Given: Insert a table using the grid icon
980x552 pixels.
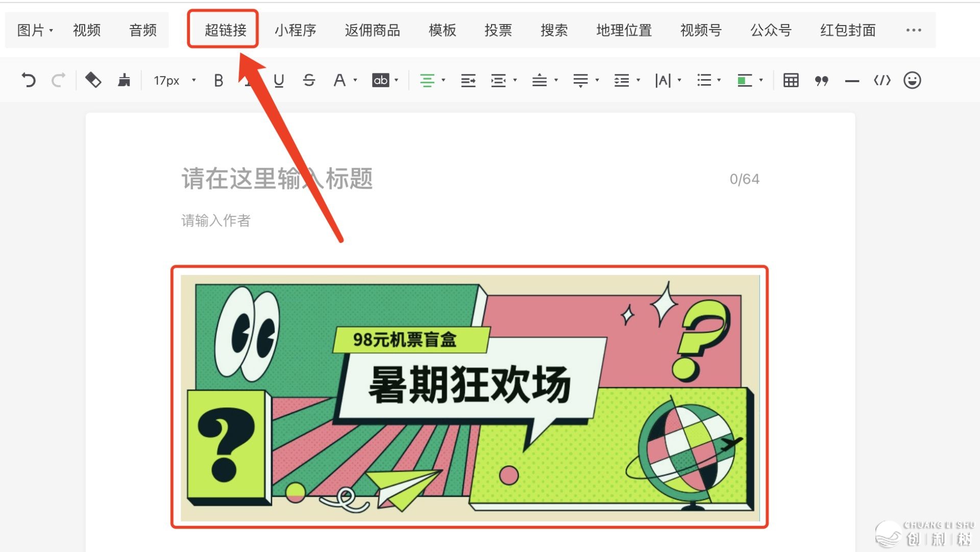Looking at the screenshot, I should tap(791, 80).
